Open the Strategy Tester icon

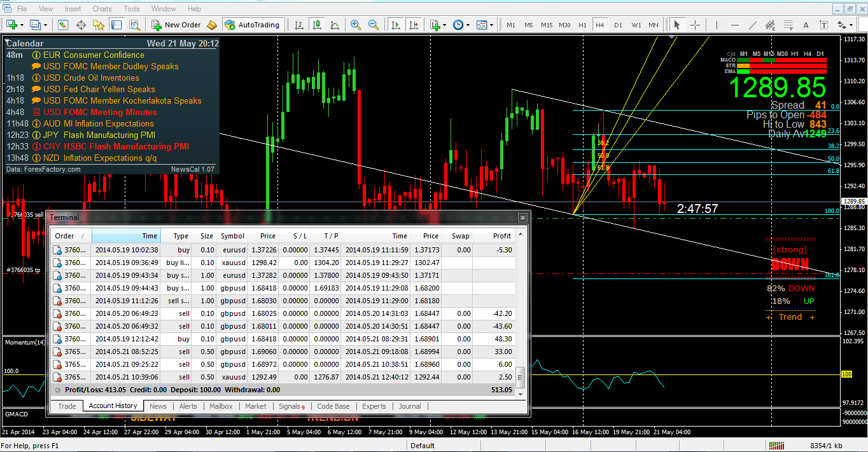(x=134, y=25)
